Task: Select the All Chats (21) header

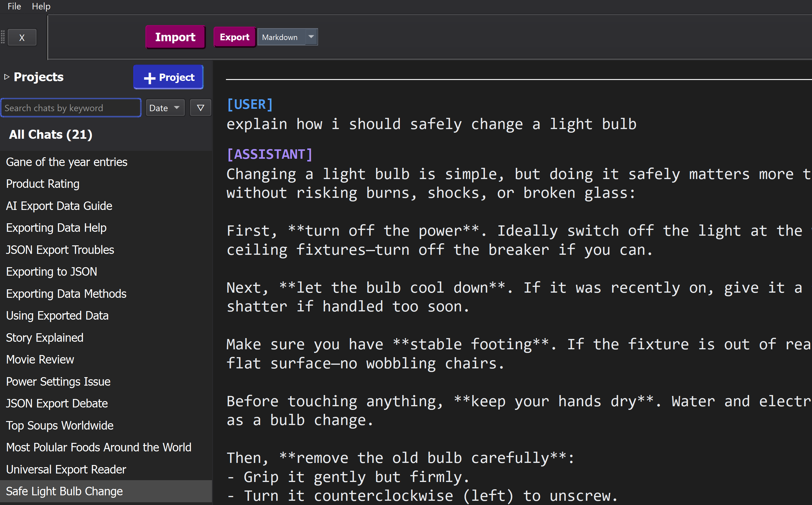Action: click(51, 134)
